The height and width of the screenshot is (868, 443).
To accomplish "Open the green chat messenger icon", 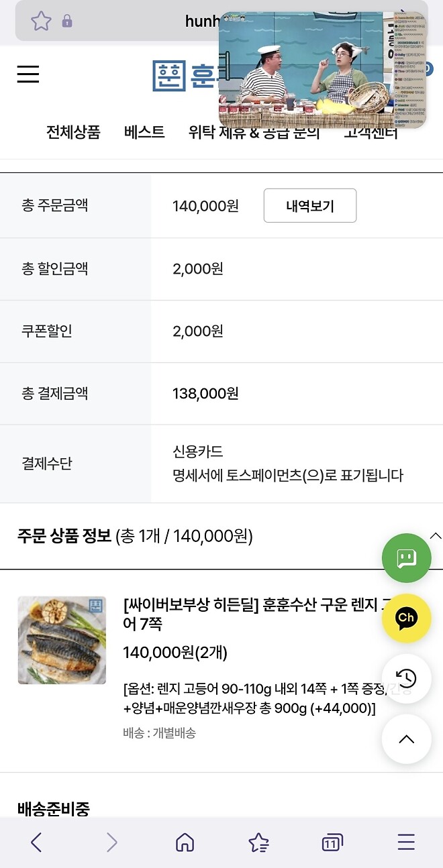I will pos(406,558).
